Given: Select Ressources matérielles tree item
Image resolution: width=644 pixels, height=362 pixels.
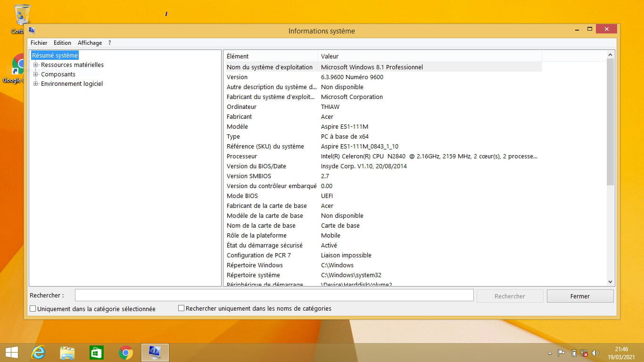Looking at the screenshot, I should click(x=72, y=65).
